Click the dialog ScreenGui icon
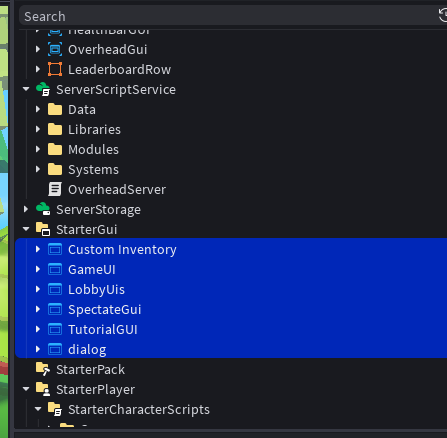The height and width of the screenshot is (438, 447). pos(55,349)
